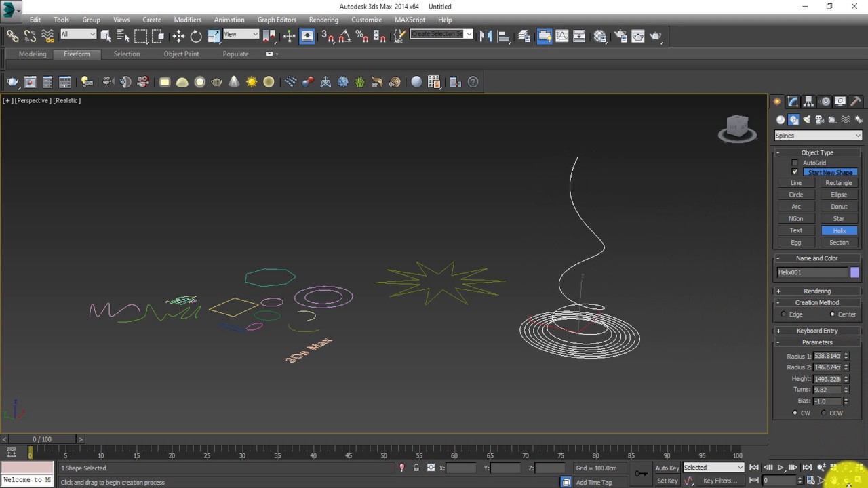Screen dimensions: 868x488
Task: Toggle Set Key mode button
Action: (x=667, y=481)
